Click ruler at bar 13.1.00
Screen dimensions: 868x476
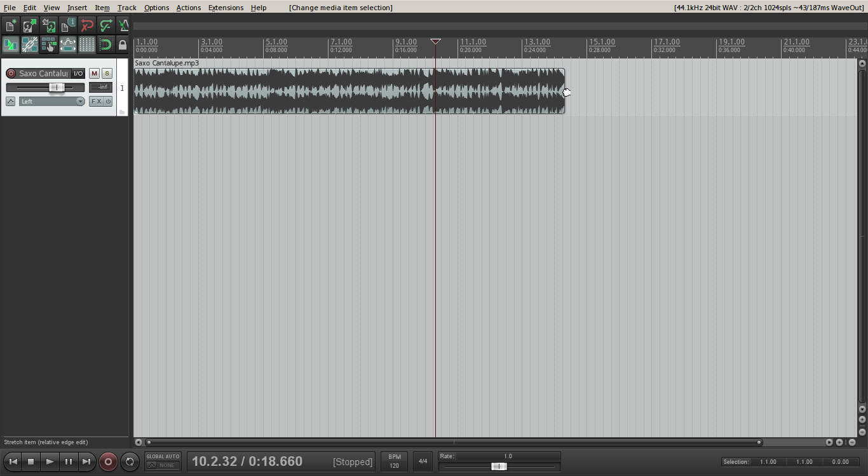coord(537,42)
